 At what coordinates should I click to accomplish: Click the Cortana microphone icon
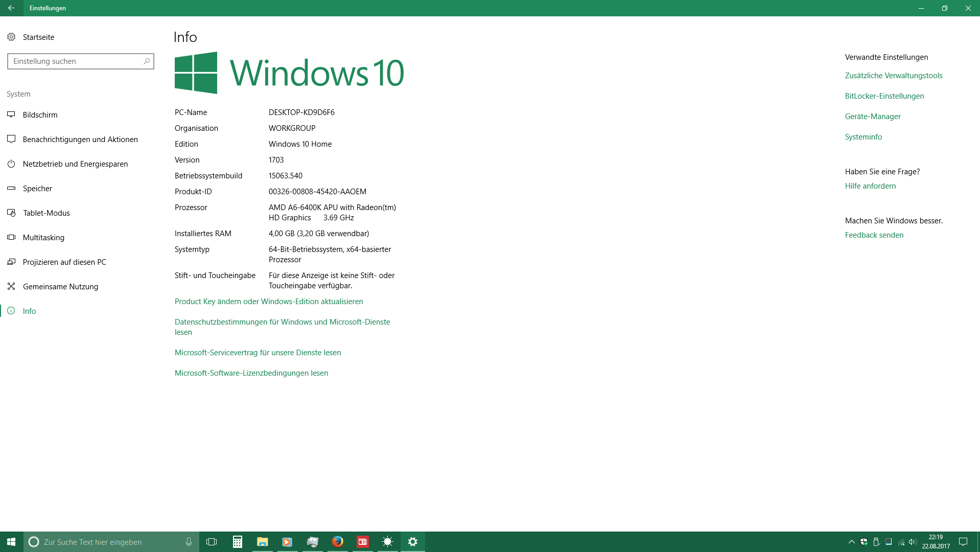[189, 542]
